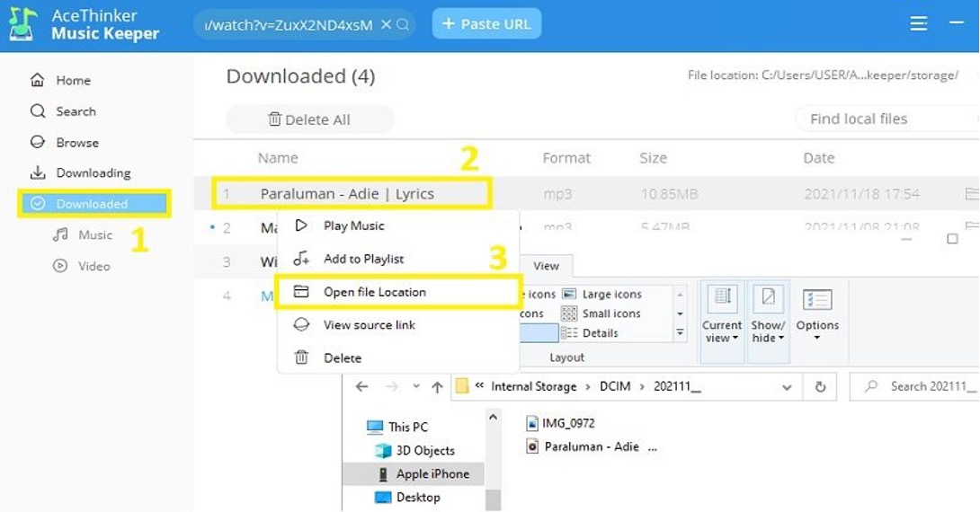Choose Add to Playlist
Viewport: 980px width, 512px height.
click(399, 259)
